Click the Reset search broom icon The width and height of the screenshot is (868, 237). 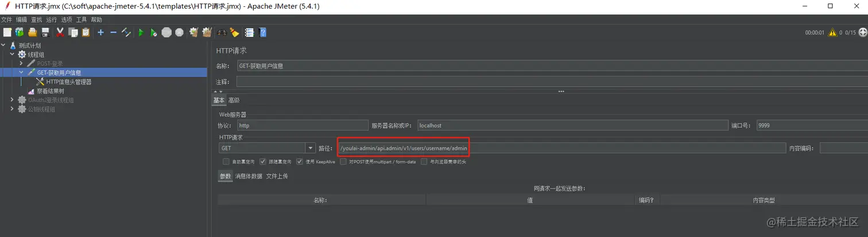234,32
